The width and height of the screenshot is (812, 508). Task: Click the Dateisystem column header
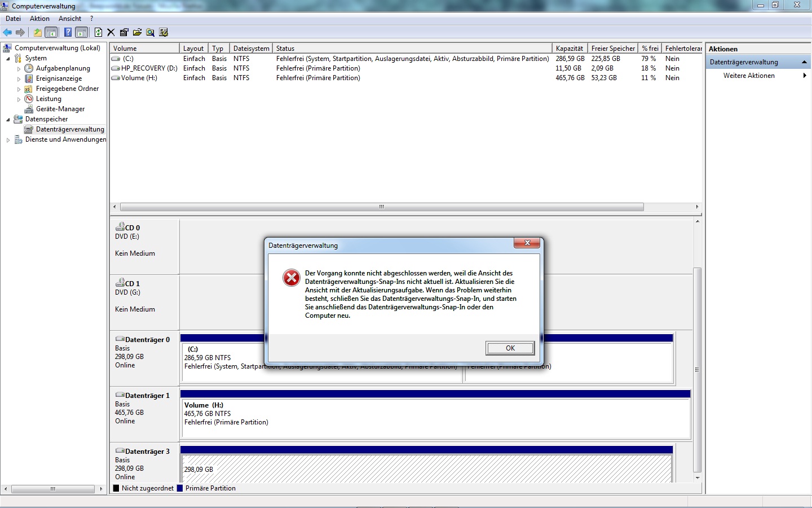pos(251,49)
